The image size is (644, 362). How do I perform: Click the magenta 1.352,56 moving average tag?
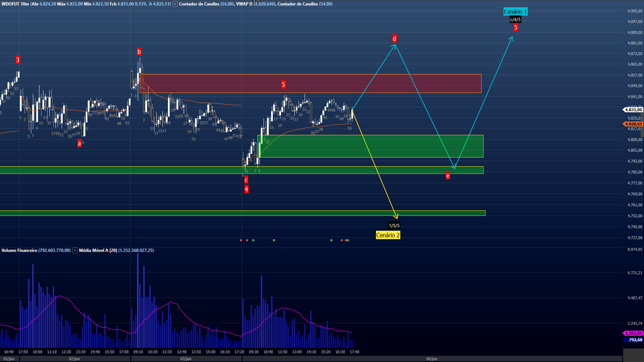(633, 333)
